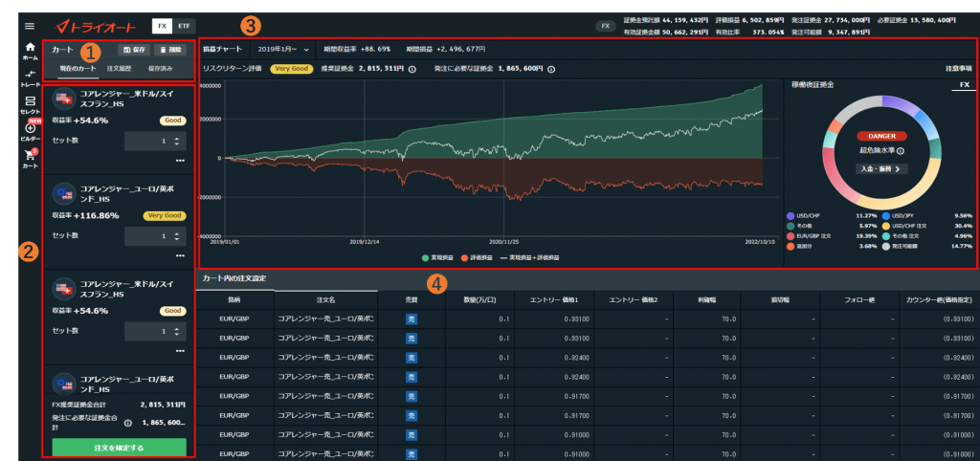Adjust セット数 stepper on second 米ドル/スイスフラン card
This screenshot has height=461, width=980.
[x=177, y=332]
